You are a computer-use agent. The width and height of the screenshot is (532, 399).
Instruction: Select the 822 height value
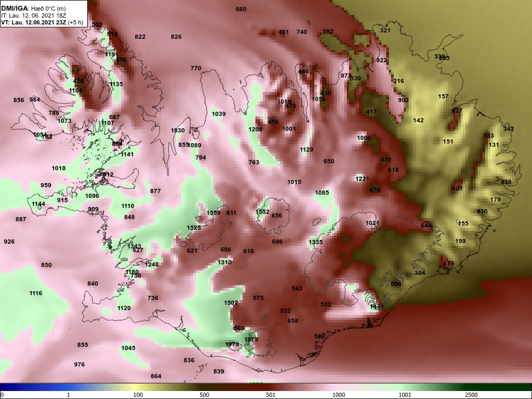(140, 37)
